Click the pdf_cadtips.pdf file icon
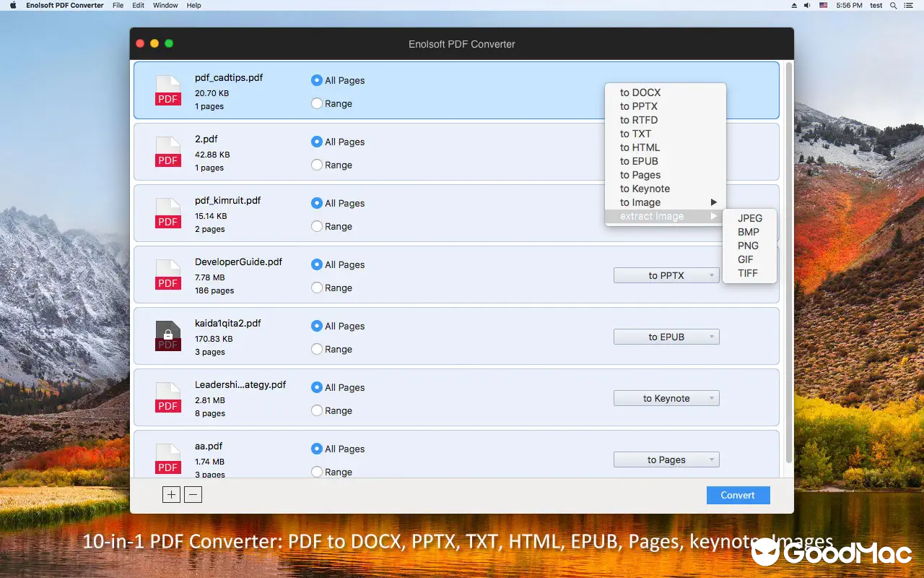Image resolution: width=924 pixels, height=578 pixels. [167, 90]
